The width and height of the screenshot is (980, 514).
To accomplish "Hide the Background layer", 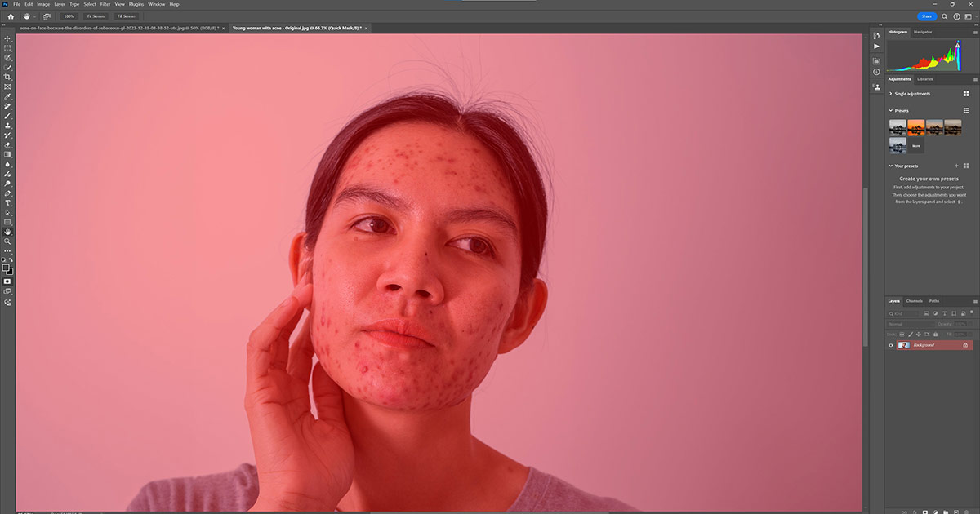I will [x=891, y=345].
